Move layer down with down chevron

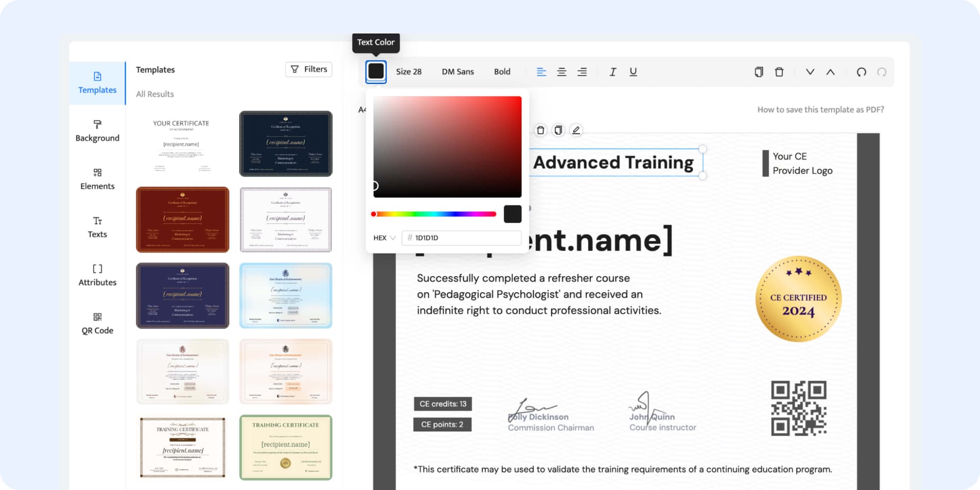810,72
